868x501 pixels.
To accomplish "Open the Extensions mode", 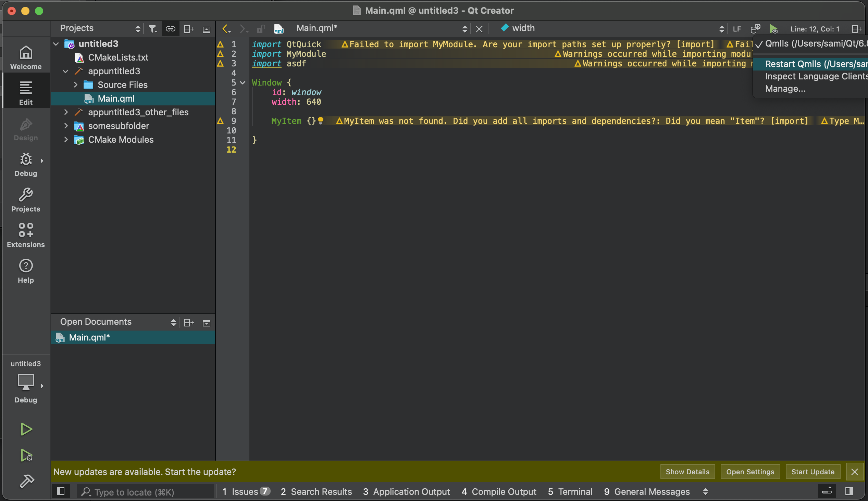I will click(26, 235).
